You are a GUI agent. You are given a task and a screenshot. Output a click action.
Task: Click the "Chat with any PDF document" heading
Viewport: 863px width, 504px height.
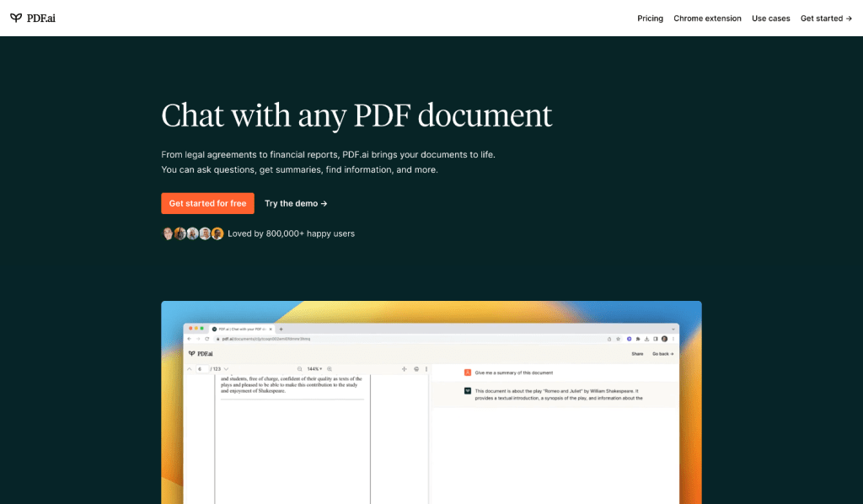[x=356, y=115]
